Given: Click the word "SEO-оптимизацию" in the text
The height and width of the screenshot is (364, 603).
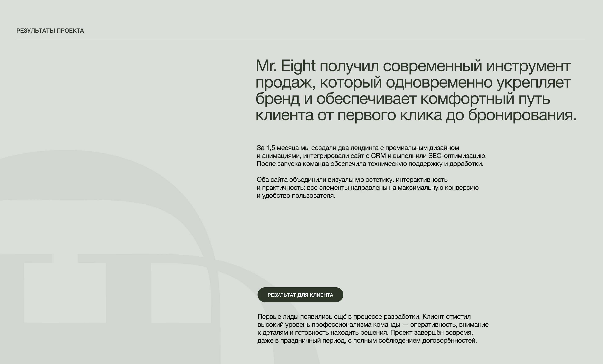Looking at the screenshot, I should click(457, 156).
